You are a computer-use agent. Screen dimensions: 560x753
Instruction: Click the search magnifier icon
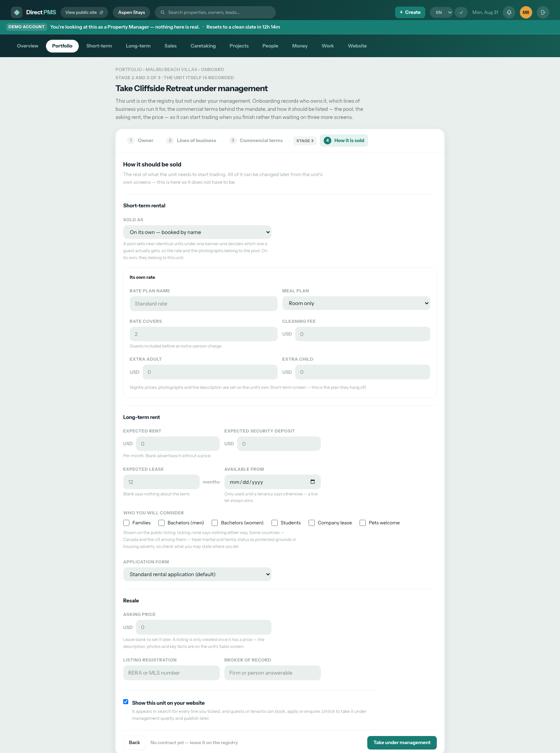click(163, 12)
